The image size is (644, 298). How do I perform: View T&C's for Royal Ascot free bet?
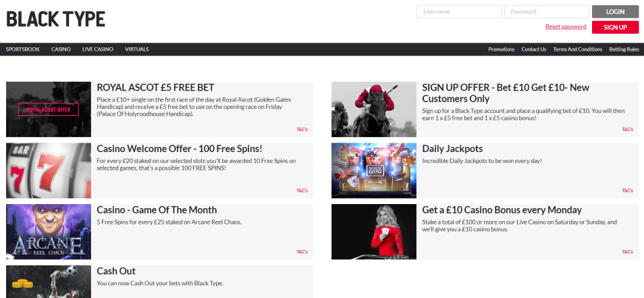[x=302, y=130]
